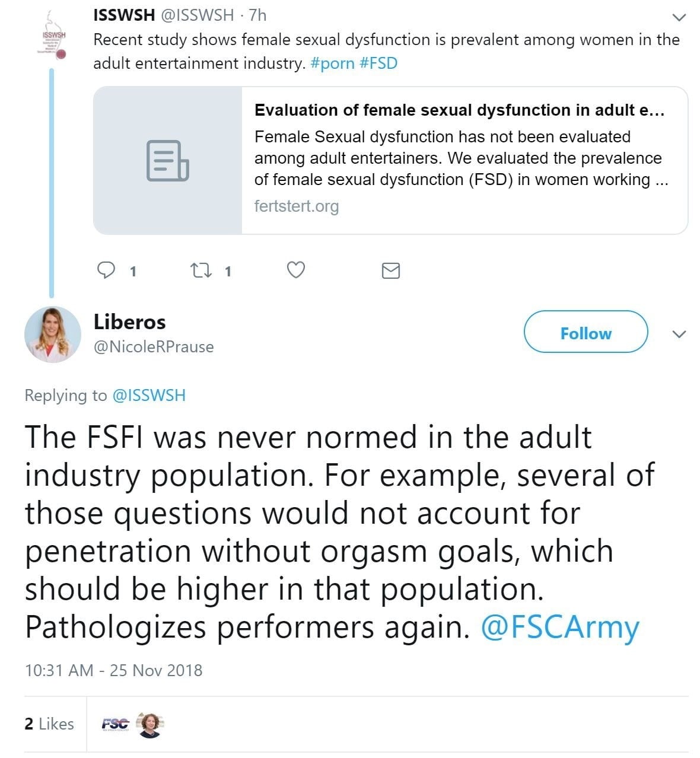
Task: Open the @FSCArmy mention link
Action: [560, 628]
